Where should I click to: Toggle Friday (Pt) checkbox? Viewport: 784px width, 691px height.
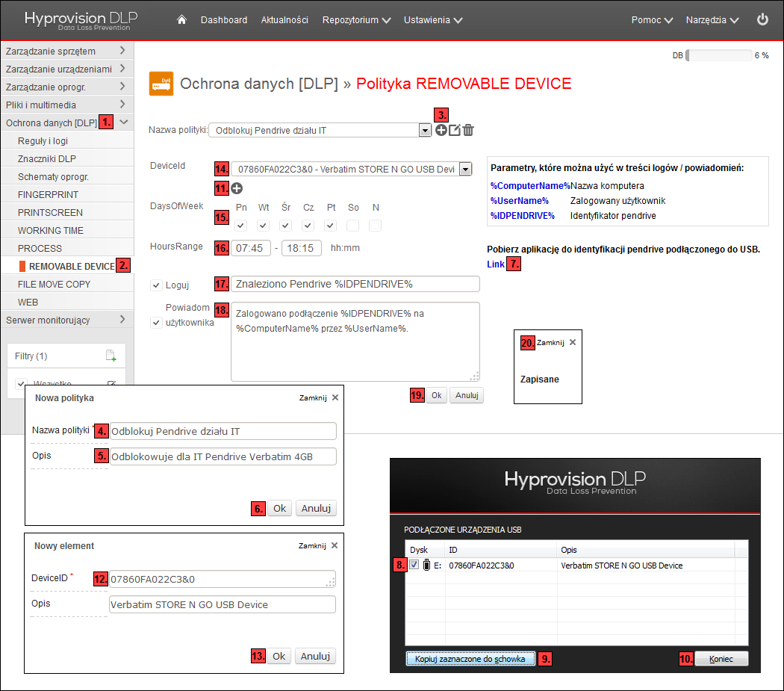(331, 226)
